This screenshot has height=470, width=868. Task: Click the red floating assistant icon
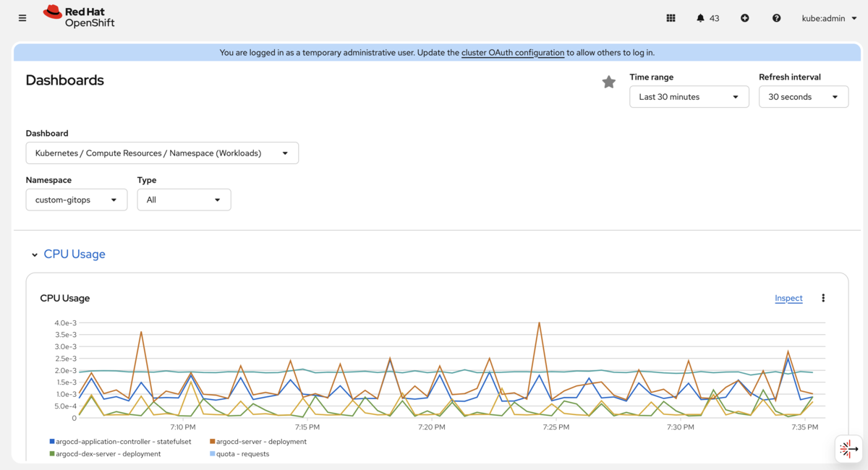click(x=848, y=449)
